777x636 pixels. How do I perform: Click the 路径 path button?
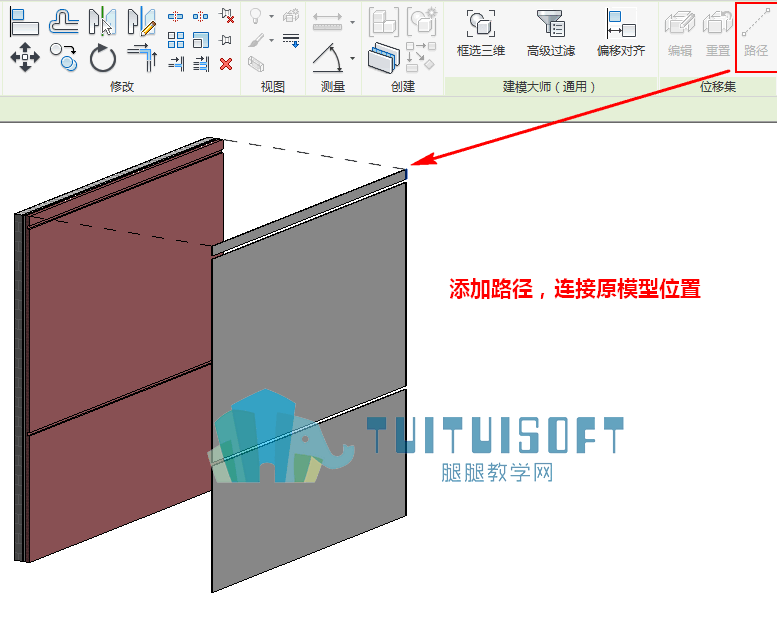point(756,32)
